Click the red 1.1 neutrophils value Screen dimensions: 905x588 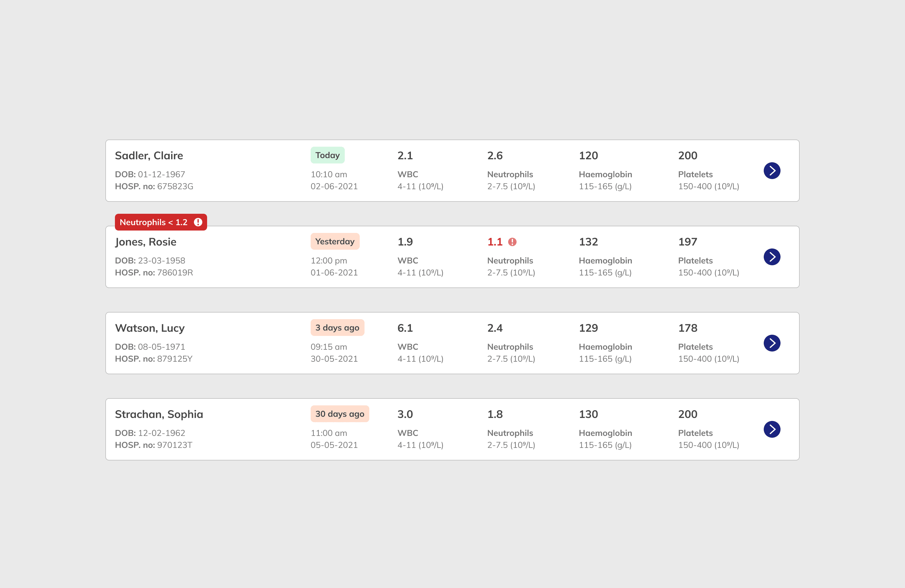(x=495, y=242)
